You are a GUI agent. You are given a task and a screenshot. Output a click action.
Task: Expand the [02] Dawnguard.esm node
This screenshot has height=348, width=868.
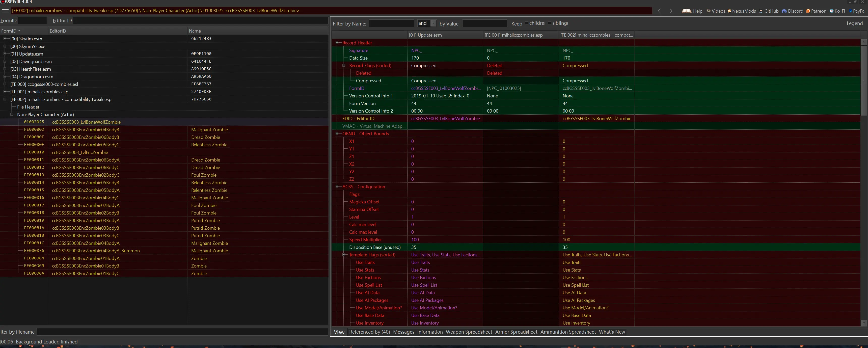(5, 61)
